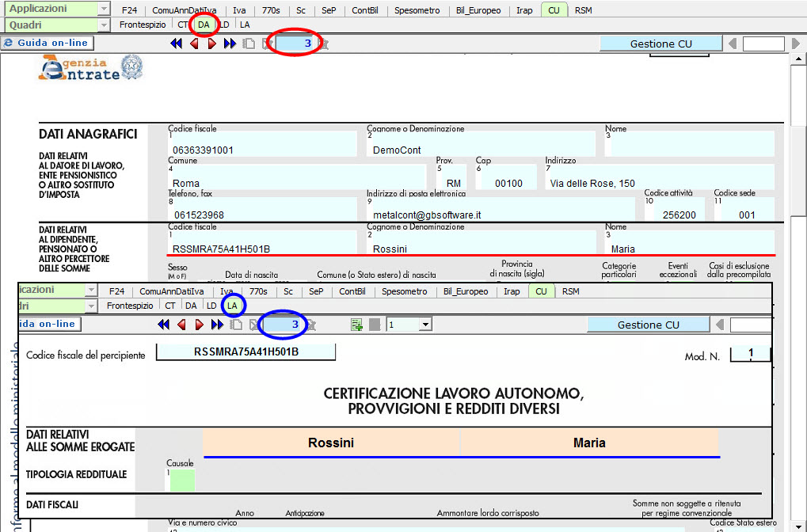Click the copy-page icon in the DA panel toolbar
807x532 pixels.
coord(249,44)
